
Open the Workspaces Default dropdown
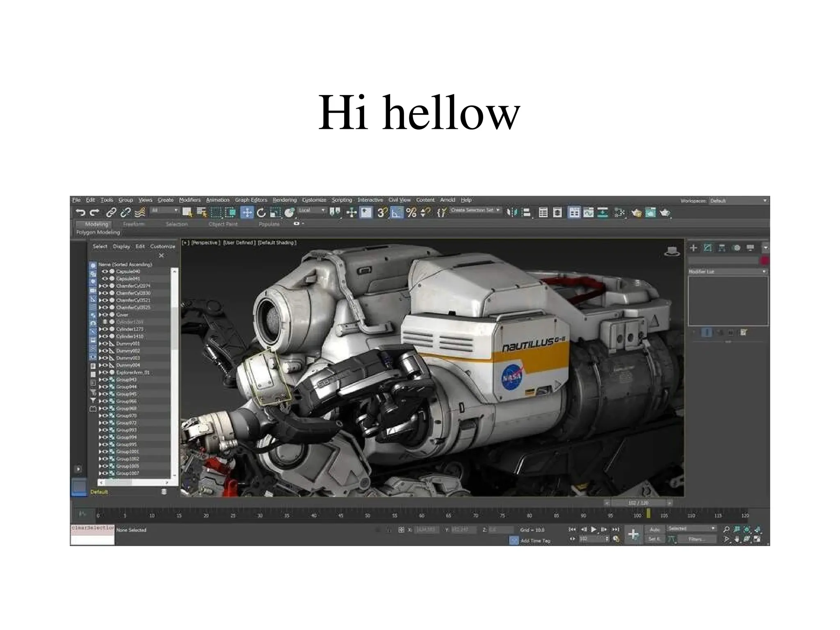pos(738,201)
